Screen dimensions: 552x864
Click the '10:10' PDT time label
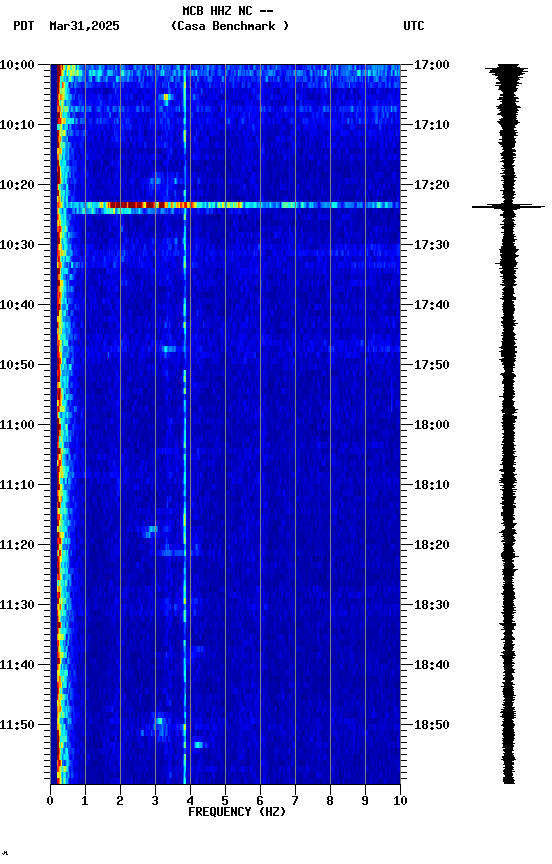[17, 125]
